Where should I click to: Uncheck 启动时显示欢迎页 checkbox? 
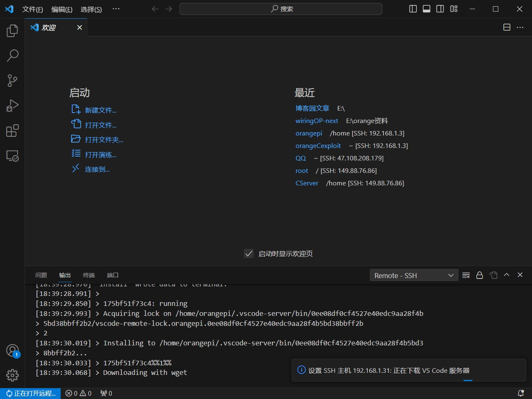coord(249,254)
